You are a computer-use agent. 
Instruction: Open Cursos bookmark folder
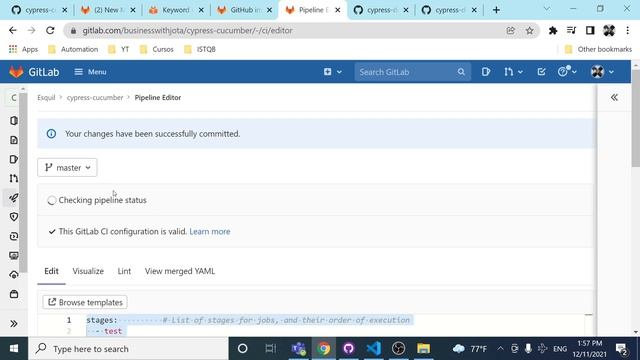click(157, 49)
